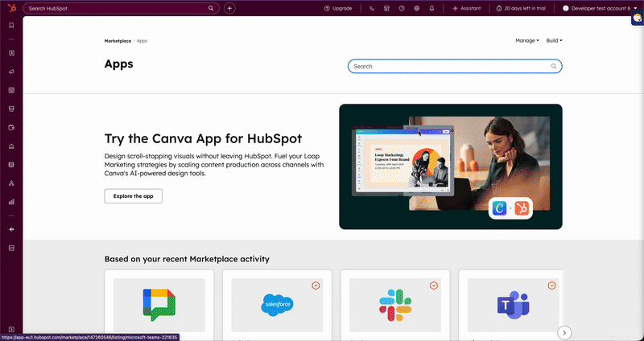Click certified badge on Slack card
Image resolution: width=644 pixels, height=341 pixels.
pos(434,286)
